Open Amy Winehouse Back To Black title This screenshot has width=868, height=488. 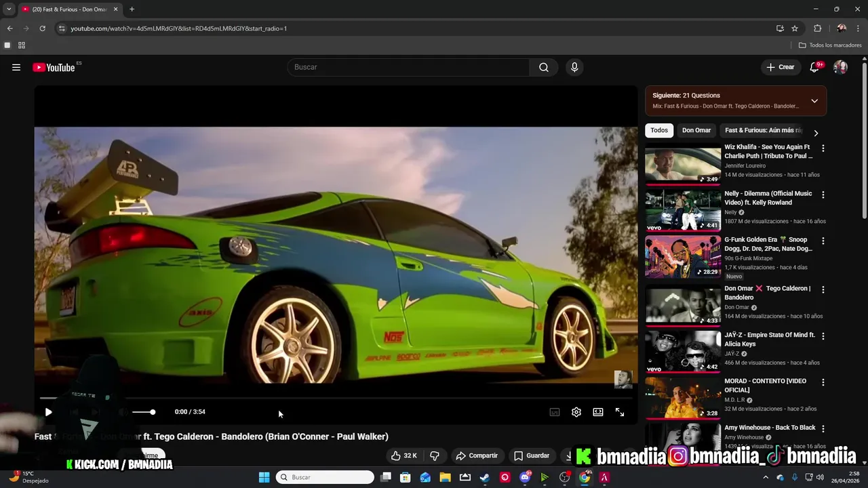[x=770, y=428]
